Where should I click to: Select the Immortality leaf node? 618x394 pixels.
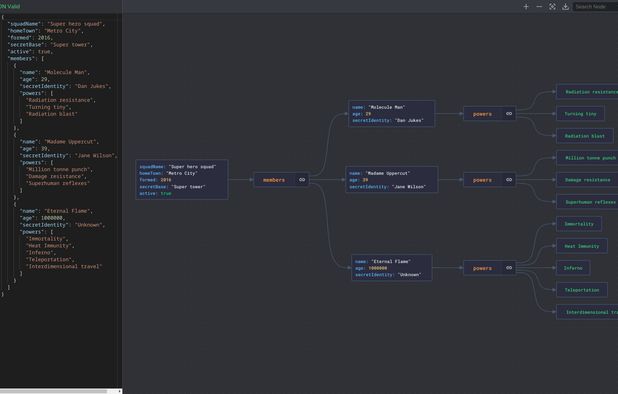579,224
